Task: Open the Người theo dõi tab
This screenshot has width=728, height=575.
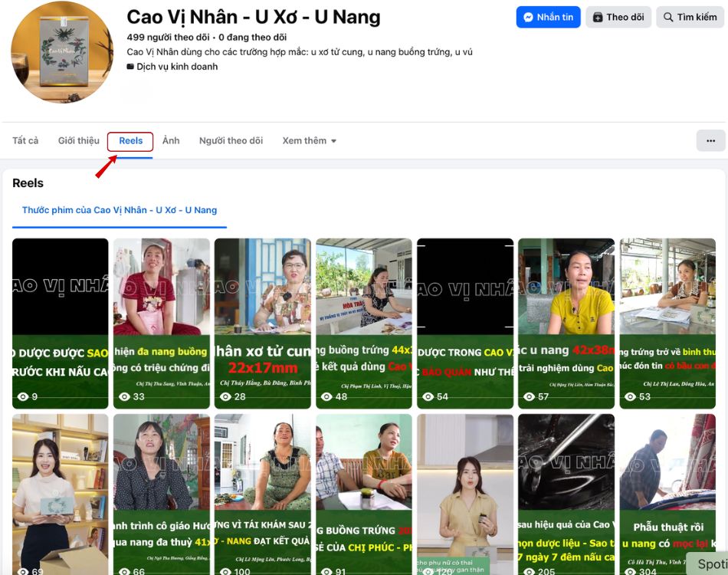Action: [231, 141]
